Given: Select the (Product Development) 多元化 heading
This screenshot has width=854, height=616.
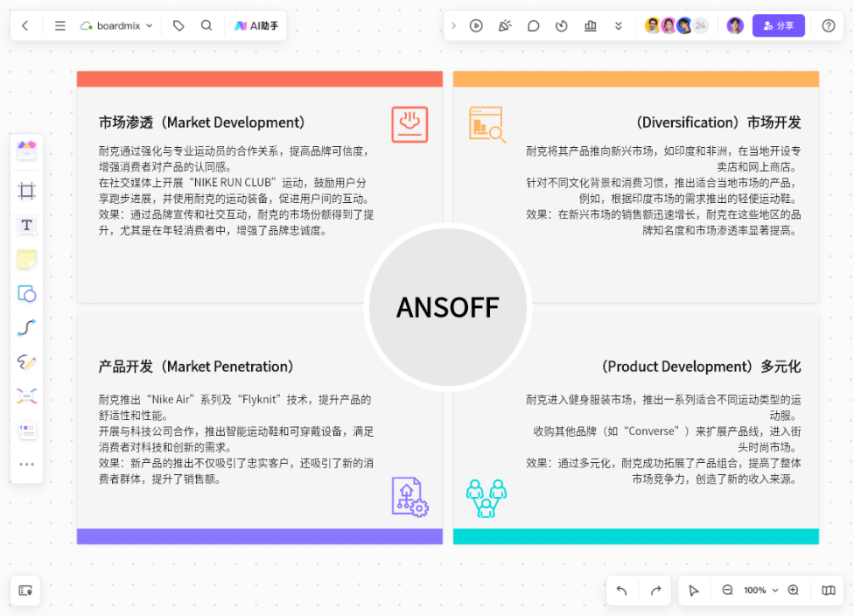Looking at the screenshot, I should 701,367.
